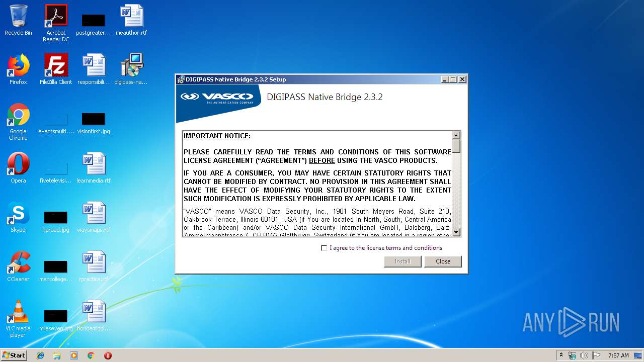Select meauthor.rtf document icon
This screenshot has height=362, width=644.
[x=131, y=20]
